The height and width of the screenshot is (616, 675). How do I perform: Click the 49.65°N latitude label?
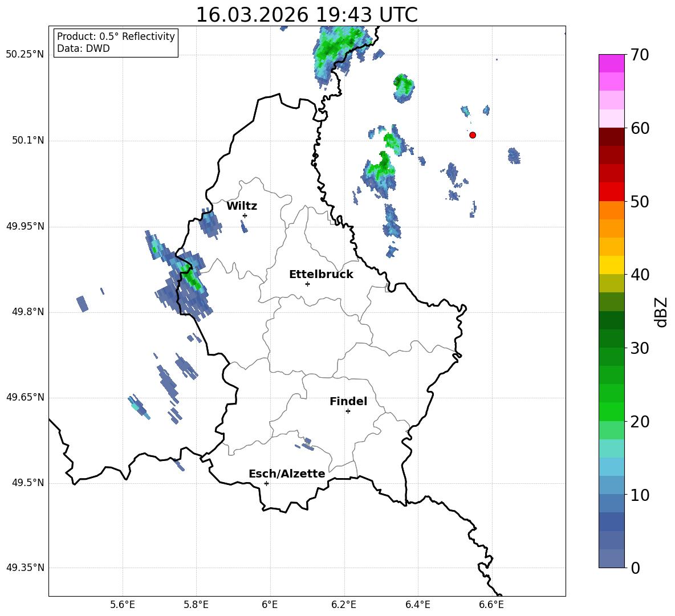point(25,397)
